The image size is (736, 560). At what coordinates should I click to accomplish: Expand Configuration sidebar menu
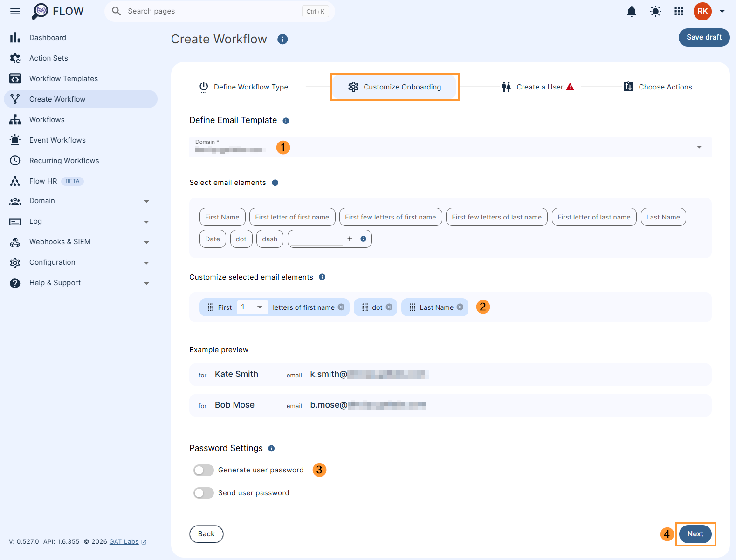[x=146, y=263]
